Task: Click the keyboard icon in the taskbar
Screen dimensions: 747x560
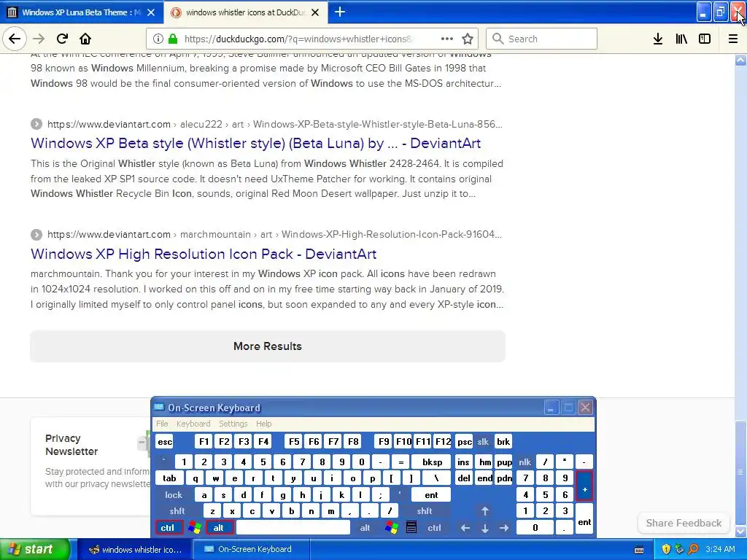Action: (639, 550)
